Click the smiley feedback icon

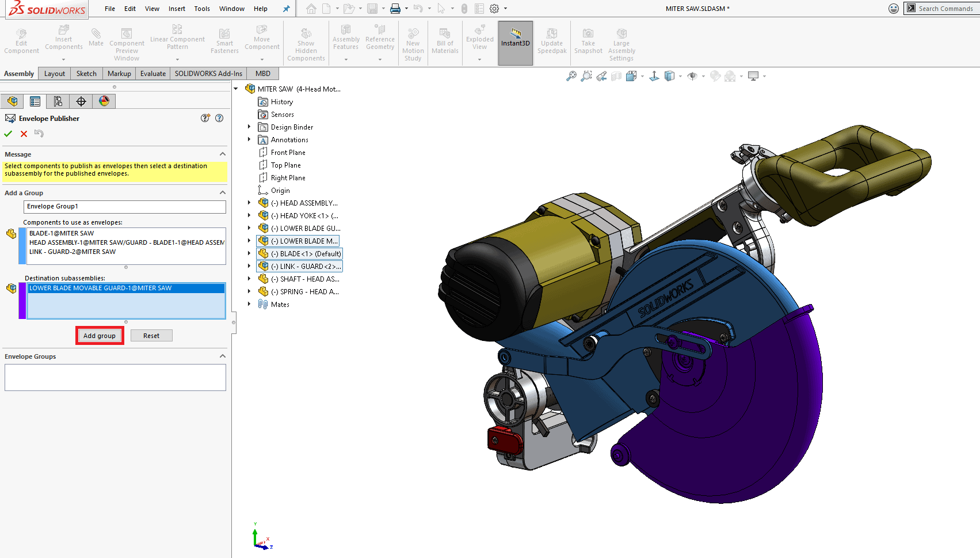click(x=894, y=9)
